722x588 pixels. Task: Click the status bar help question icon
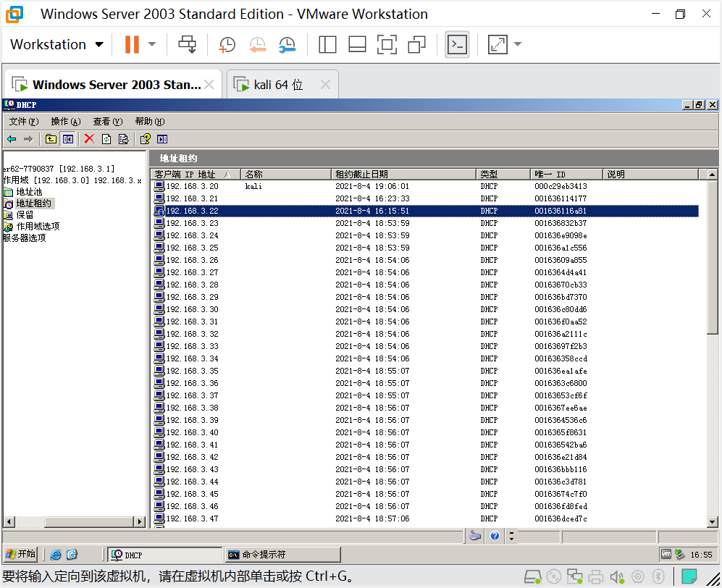tap(495, 536)
